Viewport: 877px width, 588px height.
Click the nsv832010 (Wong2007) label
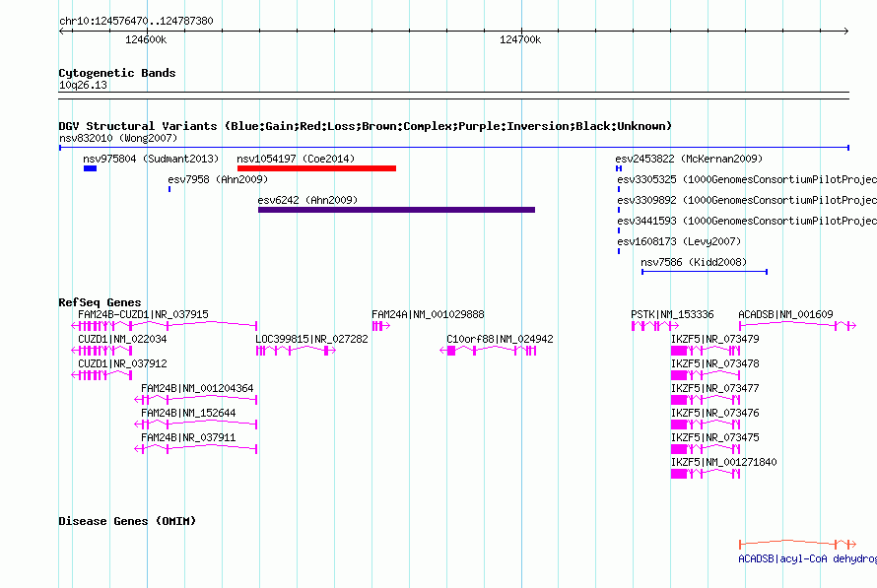(118, 138)
